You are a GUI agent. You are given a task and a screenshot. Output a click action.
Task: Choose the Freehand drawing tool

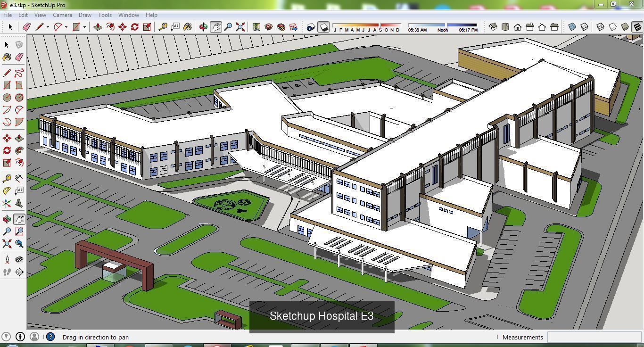click(19, 73)
